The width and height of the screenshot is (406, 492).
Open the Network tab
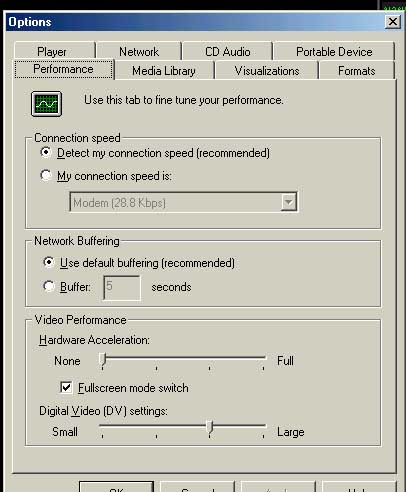point(139,51)
